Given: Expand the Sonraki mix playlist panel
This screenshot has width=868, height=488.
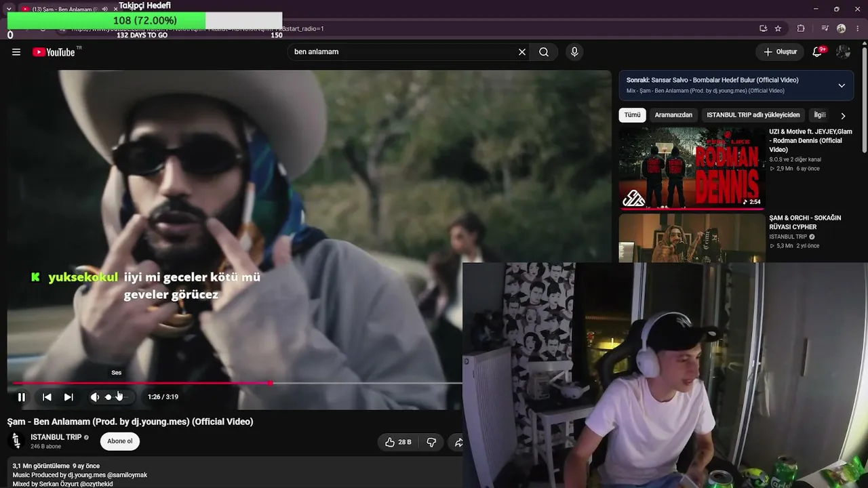Looking at the screenshot, I should coord(842,85).
